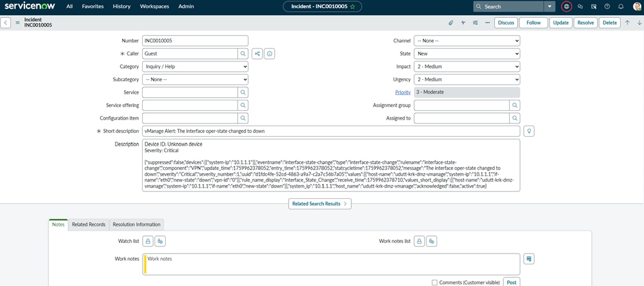Add me to Work notes list icon
This screenshot has height=286, width=644.
431,241
